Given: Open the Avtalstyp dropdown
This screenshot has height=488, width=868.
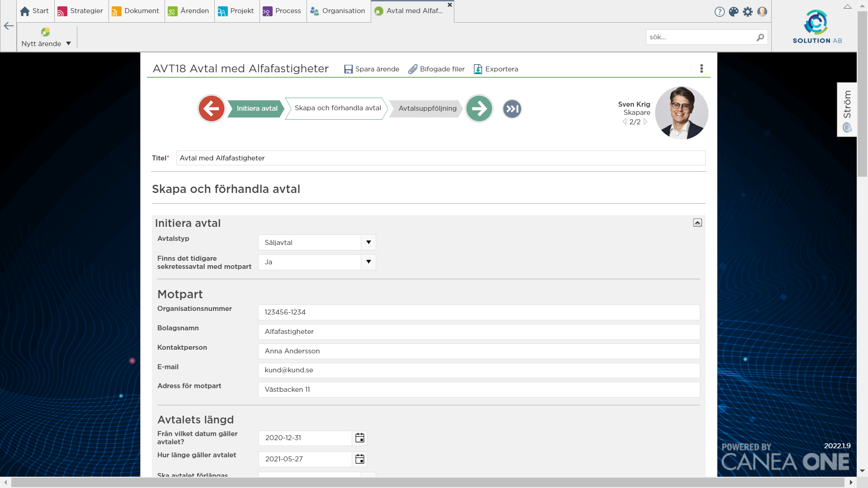Looking at the screenshot, I should 368,243.
